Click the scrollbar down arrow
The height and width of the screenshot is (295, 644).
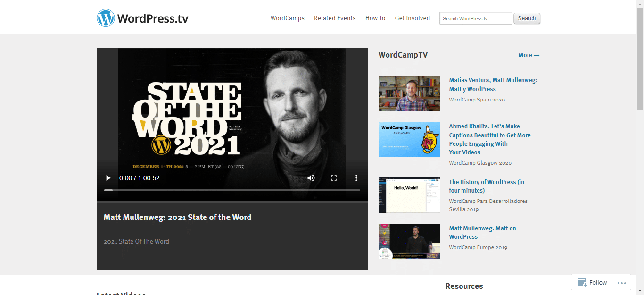point(640,291)
